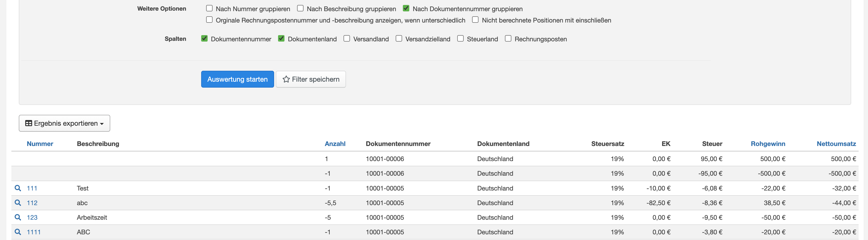Open article number 112 link
Image resolution: width=868 pixels, height=240 pixels.
32,203
